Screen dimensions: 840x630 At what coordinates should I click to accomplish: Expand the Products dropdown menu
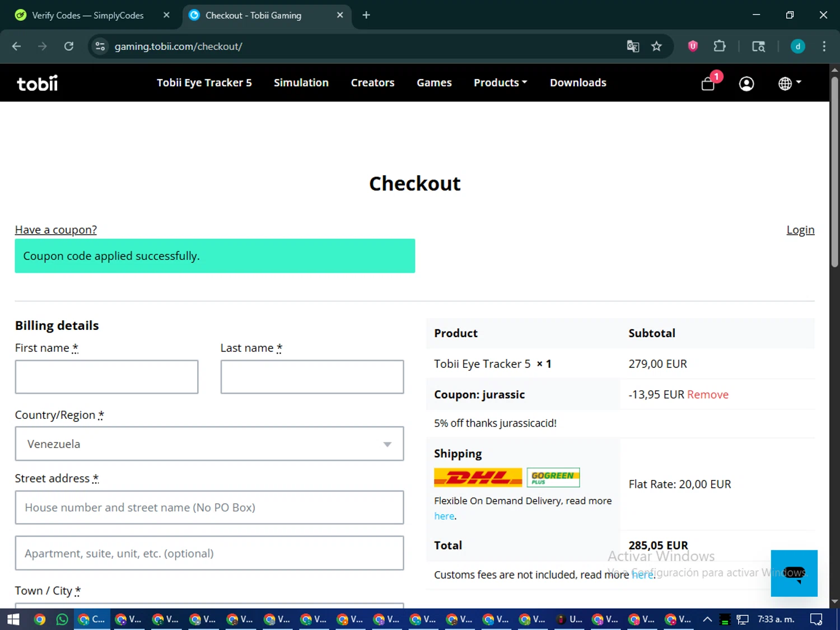(x=500, y=83)
